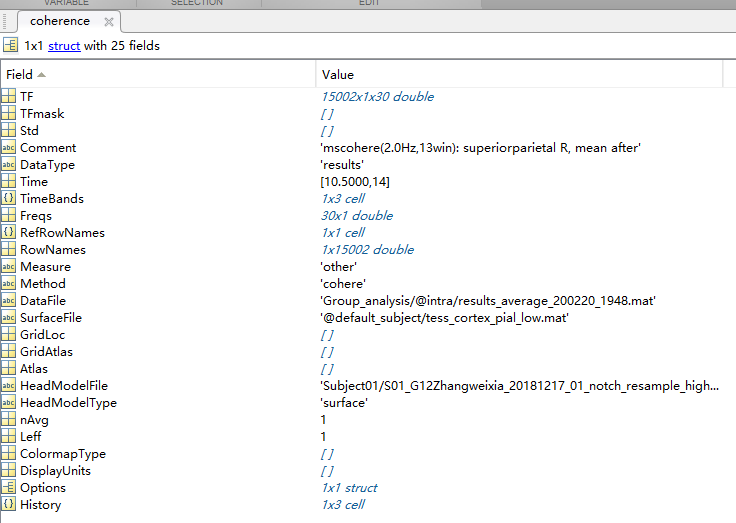
Task: Select the Comment value mscohere text
Action: point(480,148)
